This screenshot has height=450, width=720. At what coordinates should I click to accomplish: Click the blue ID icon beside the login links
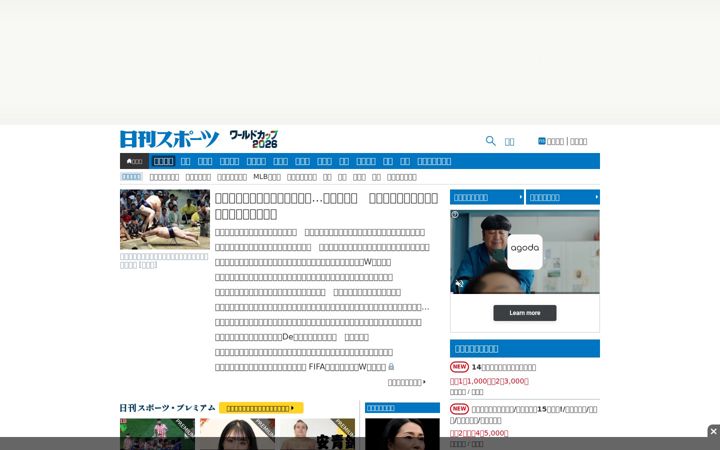pos(541,141)
